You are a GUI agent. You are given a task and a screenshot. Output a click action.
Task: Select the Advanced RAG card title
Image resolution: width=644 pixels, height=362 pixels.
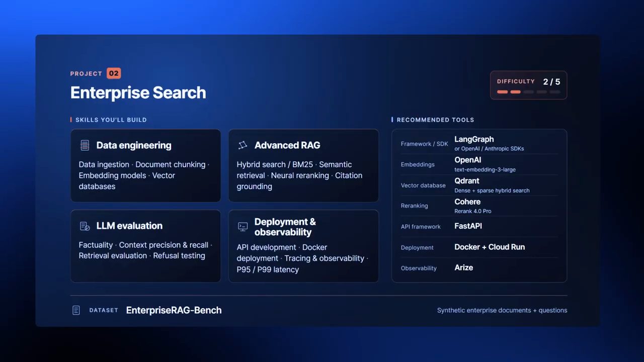pos(287,145)
